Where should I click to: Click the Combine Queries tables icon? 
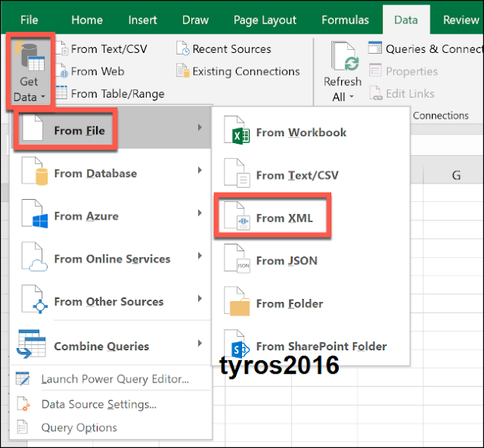(x=32, y=344)
